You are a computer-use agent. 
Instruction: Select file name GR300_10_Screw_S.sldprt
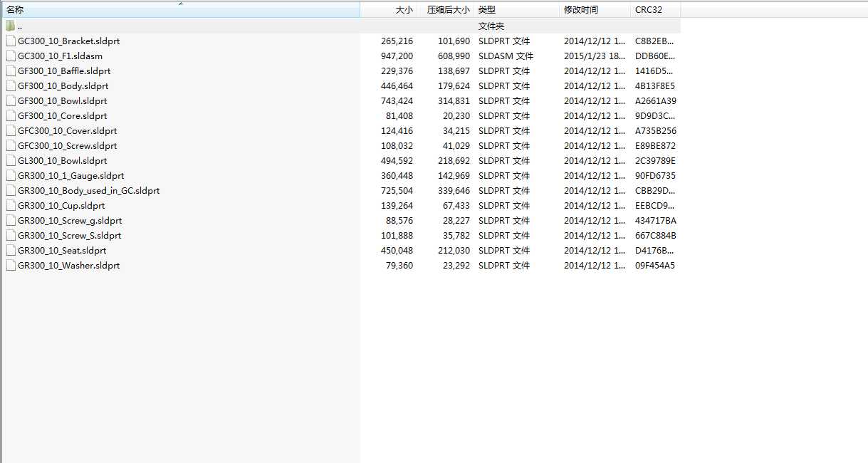pyautogui.click(x=70, y=235)
